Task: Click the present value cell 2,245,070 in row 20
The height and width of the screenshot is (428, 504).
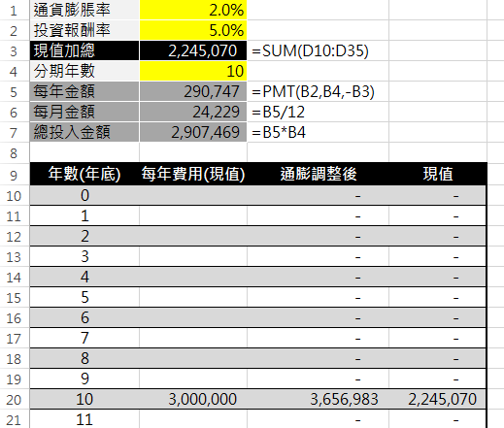Action: (x=438, y=399)
